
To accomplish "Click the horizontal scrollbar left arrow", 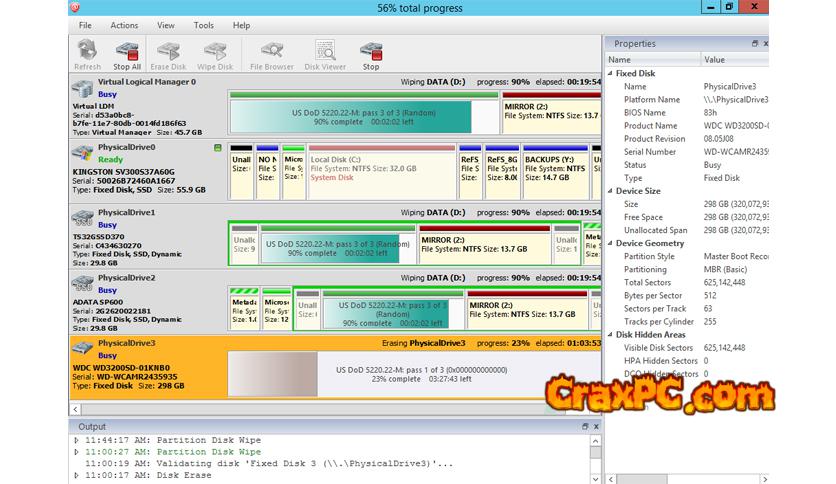I will pyautogui.click(x=76, y=409).
